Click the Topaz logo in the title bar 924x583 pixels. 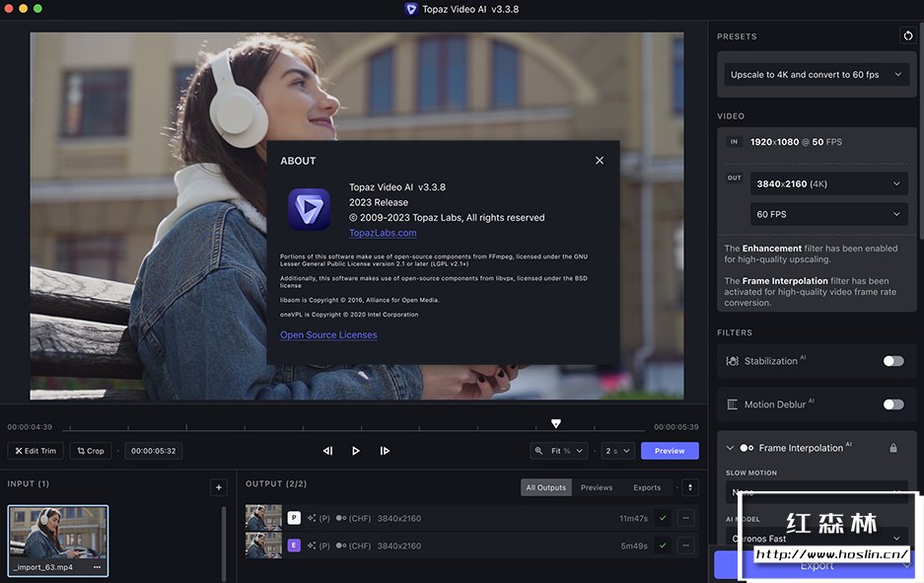pos(411,9)
